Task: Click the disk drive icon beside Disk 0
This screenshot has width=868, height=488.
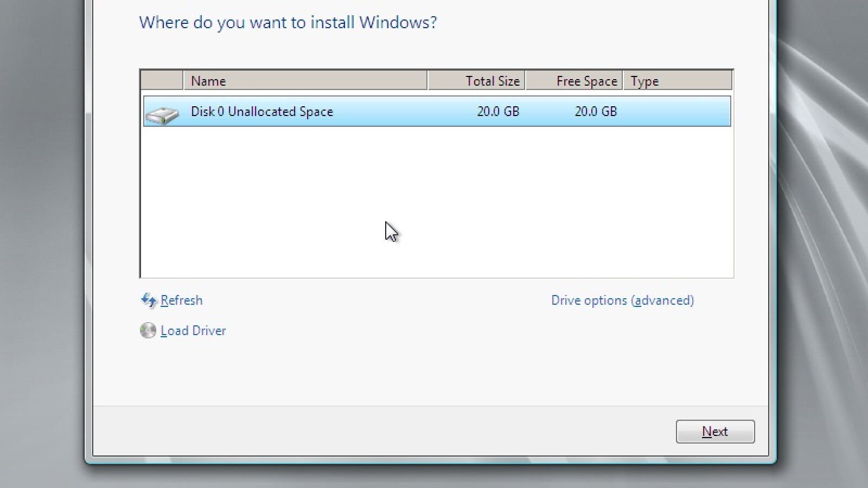Action: pyautogui.click(x=162, y=113)
